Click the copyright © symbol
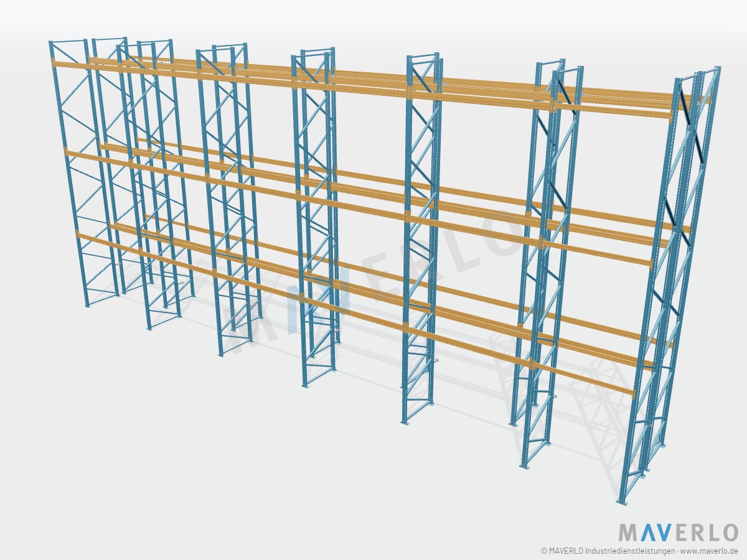This screenshot has height=560, width=747. tap(543, 551)
